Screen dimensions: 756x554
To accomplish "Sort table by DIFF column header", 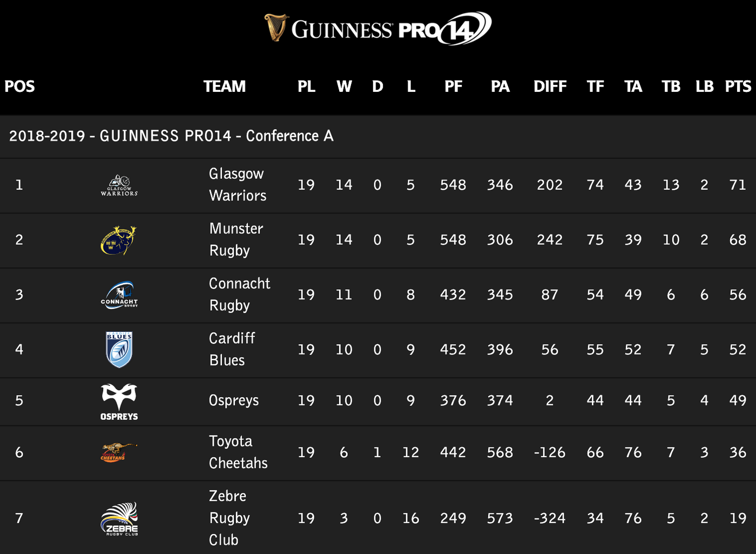I will [550, 86].
